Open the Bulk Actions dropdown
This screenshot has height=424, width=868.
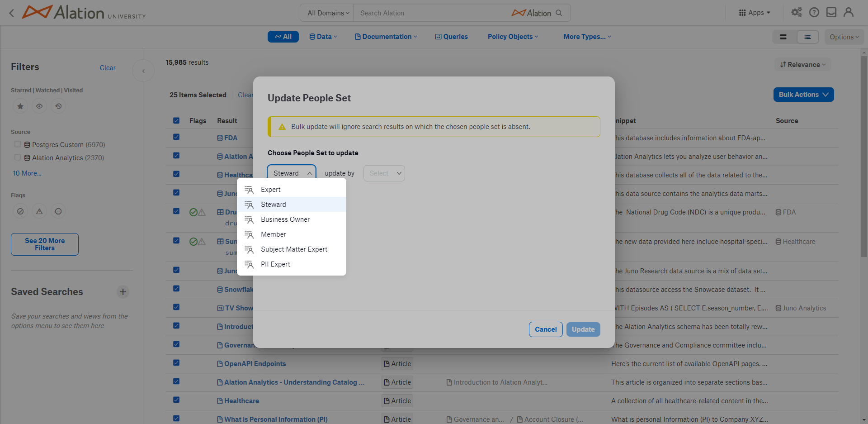click(803, 95)
